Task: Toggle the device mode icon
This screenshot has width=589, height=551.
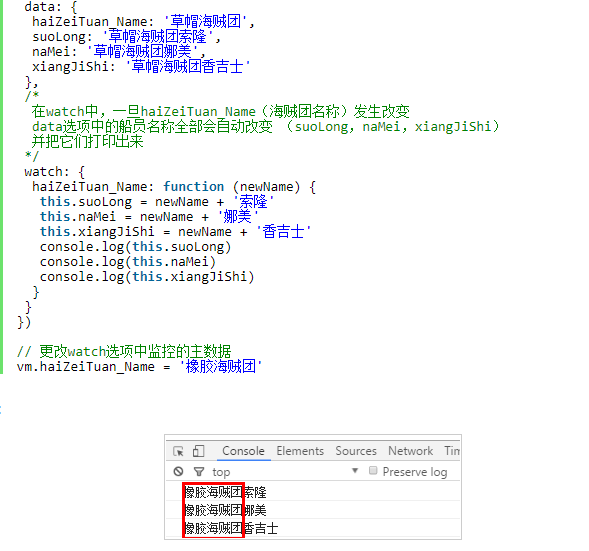Action: pos(198,451)
